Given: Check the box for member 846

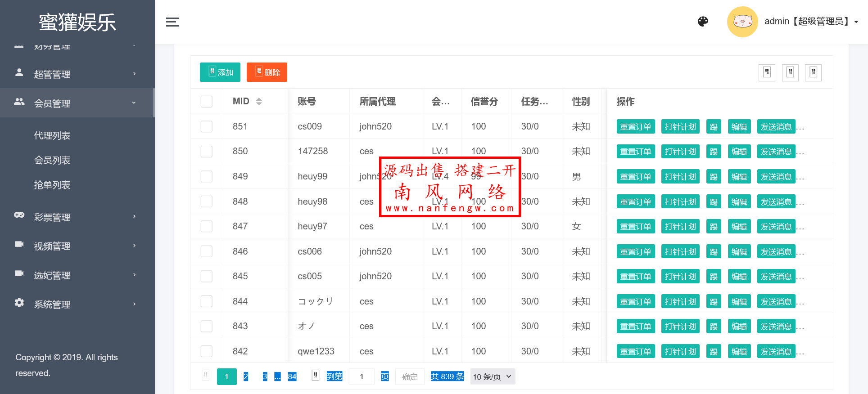Looking at the screenshot, I should [207, 251].
